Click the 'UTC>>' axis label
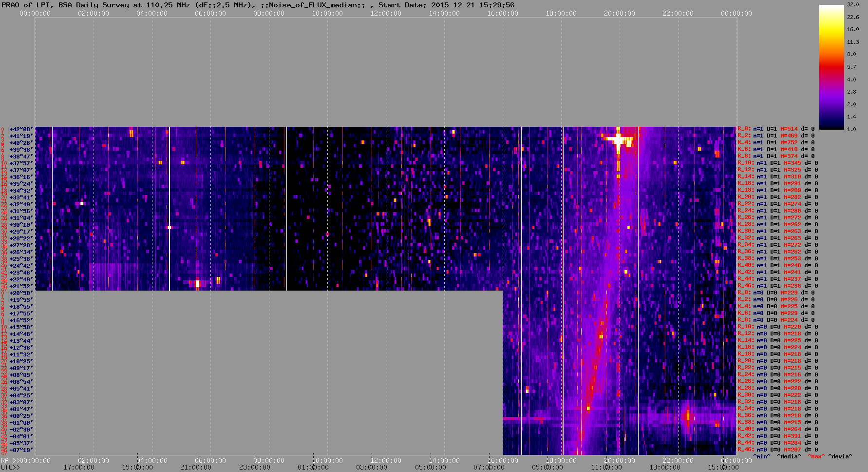The height and width of the screenshot is (472, 868). [x=10, y=467]
